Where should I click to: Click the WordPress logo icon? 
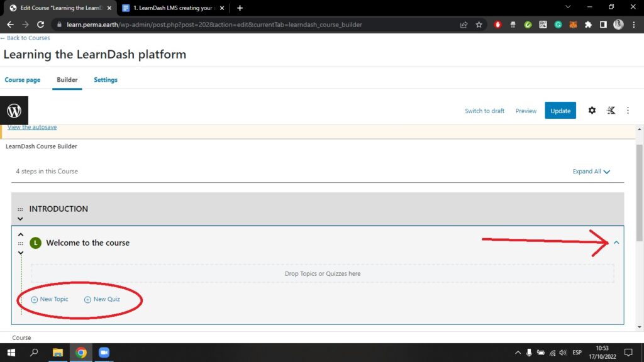click(x=14, y=111)
